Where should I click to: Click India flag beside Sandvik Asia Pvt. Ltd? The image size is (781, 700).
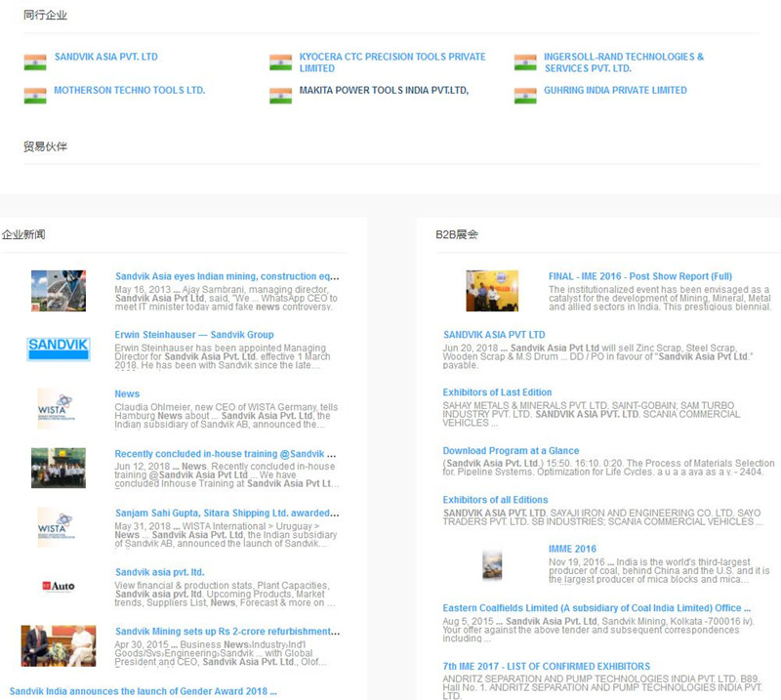coord(35,62)
